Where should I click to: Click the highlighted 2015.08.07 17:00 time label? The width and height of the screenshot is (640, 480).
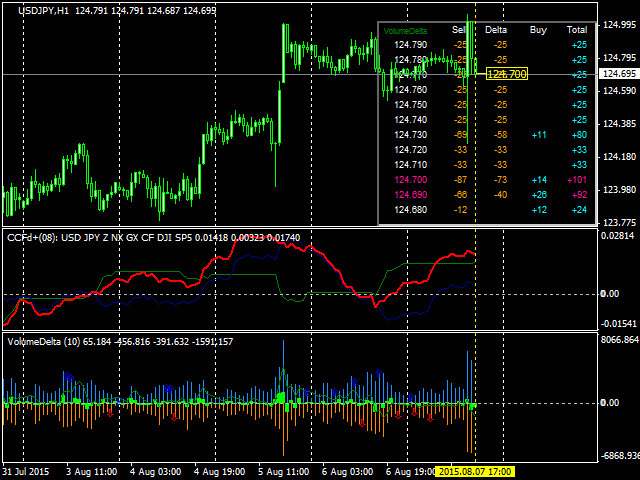click(x=476, y=472)
